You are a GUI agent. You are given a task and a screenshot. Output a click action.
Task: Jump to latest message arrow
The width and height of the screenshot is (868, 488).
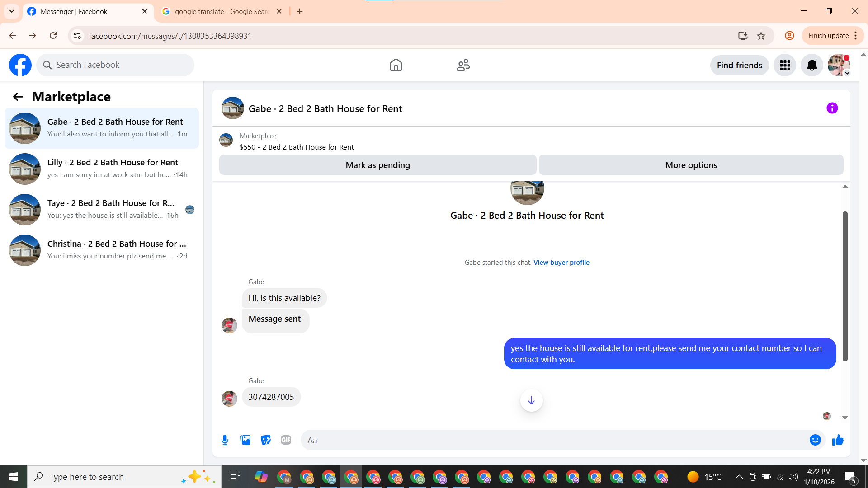click(x=531, y=400)
